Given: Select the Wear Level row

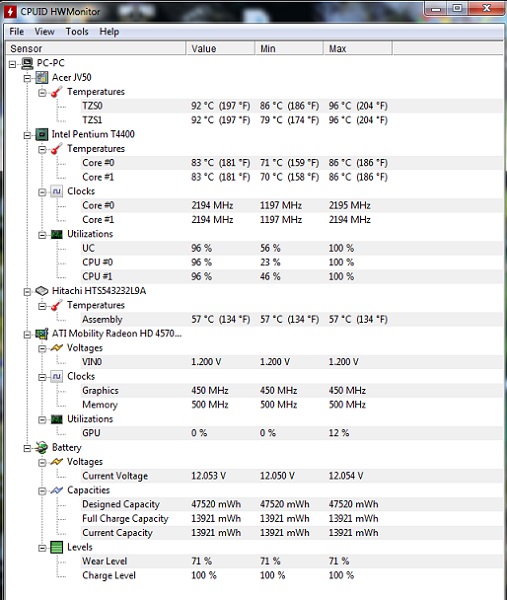Looking at the screenshot, I should click(291, 561).
